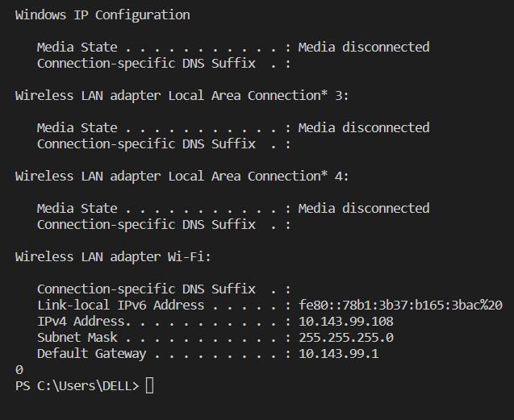Click the Wireless LAN adapter Wi-Fi heading
The height and width of the screenshot is (420, 514).
tap(113, 256)
